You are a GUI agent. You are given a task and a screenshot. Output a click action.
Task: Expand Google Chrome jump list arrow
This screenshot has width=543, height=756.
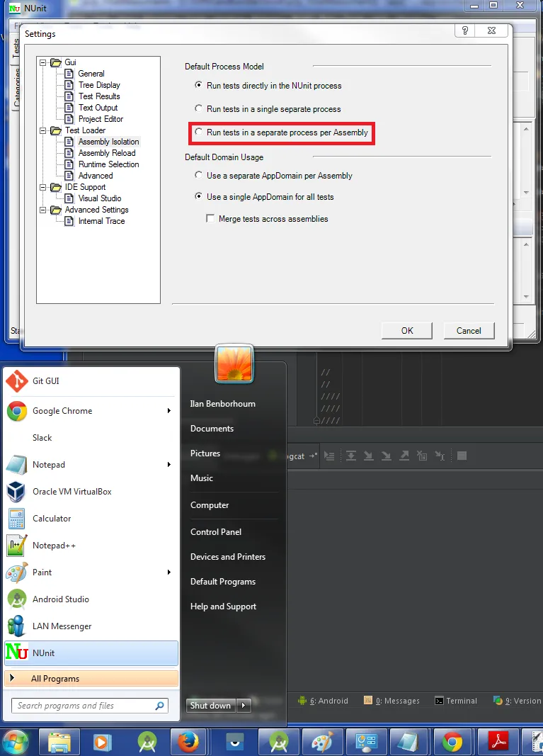pyautogui.click(x=169, y=411)
